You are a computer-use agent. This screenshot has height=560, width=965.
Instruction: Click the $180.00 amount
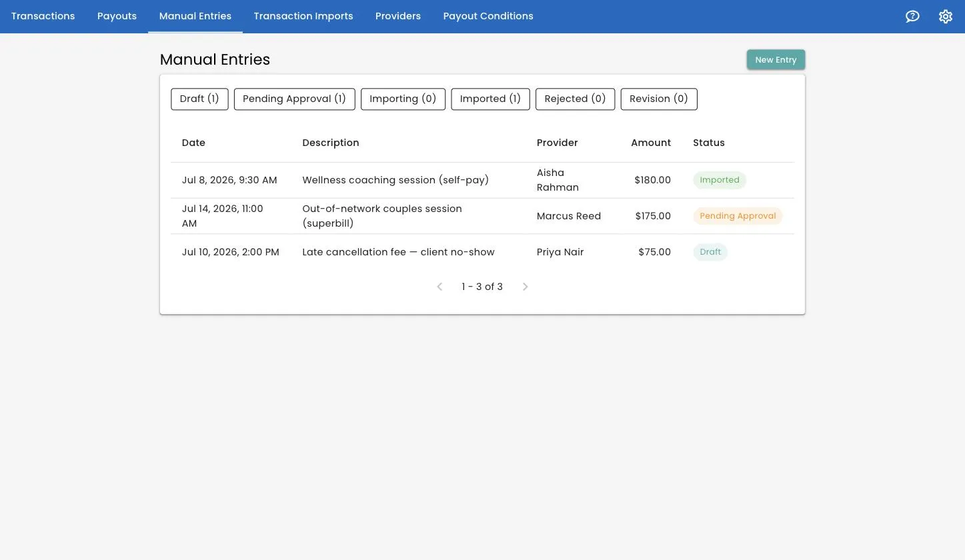coord(653,180)
